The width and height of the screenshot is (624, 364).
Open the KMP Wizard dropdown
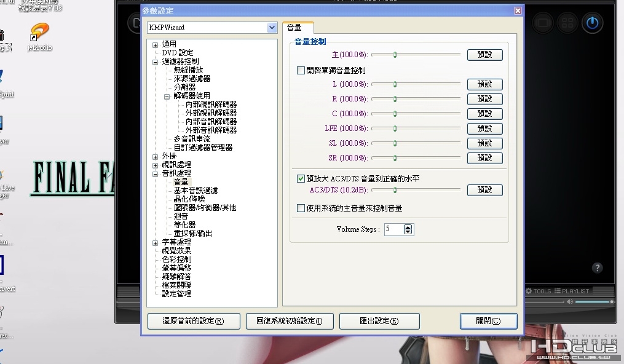click(272, 28)
